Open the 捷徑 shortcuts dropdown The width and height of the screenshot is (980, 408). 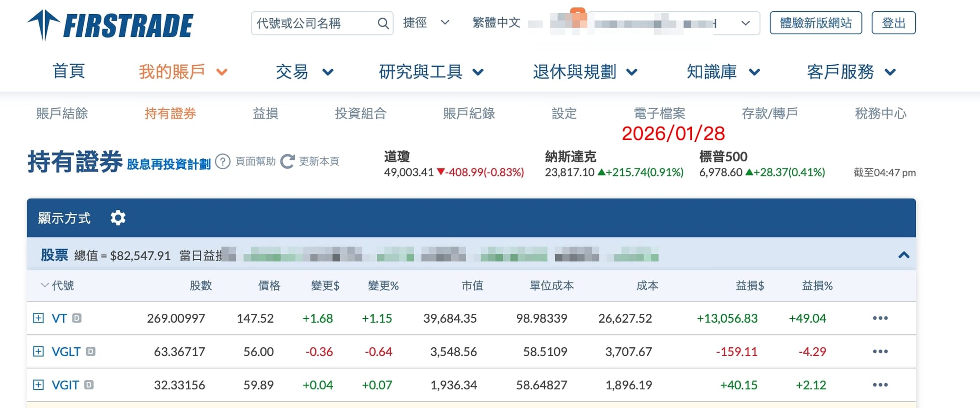point(426,23)
